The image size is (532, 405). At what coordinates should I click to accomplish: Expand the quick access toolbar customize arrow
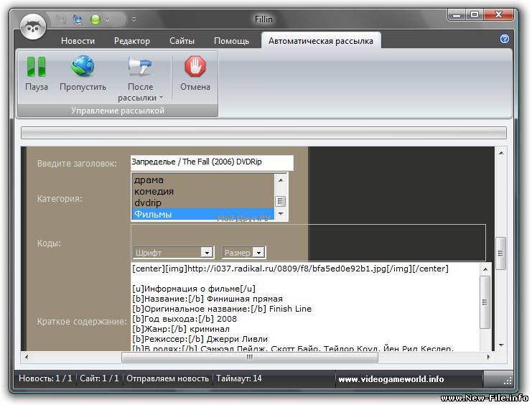click(134, 19)
